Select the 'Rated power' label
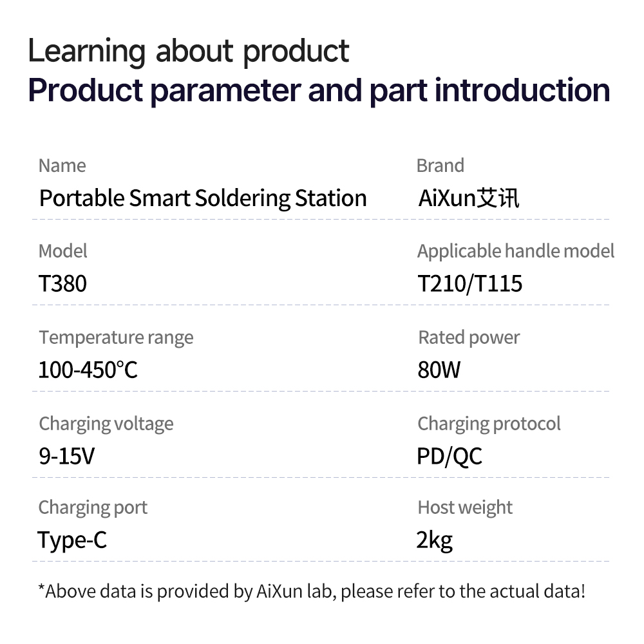This screenshot has width=644, height=644. (469, 338)
